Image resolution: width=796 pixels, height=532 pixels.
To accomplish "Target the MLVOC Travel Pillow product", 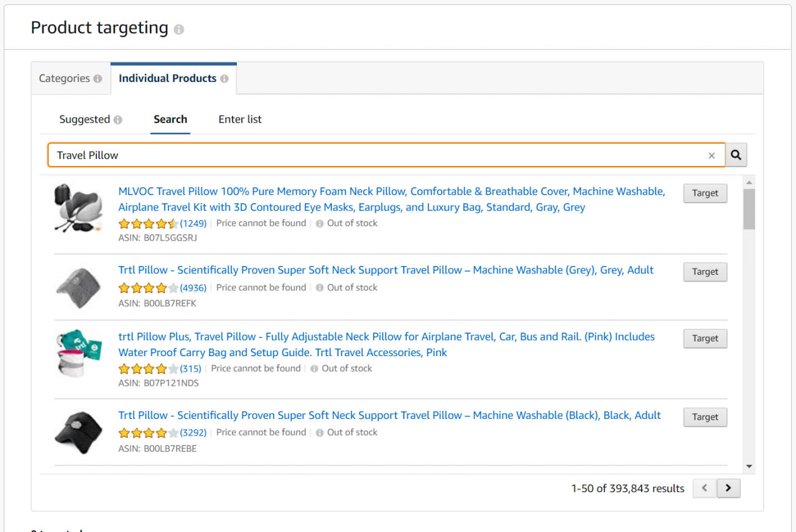I will click(705, 193).
